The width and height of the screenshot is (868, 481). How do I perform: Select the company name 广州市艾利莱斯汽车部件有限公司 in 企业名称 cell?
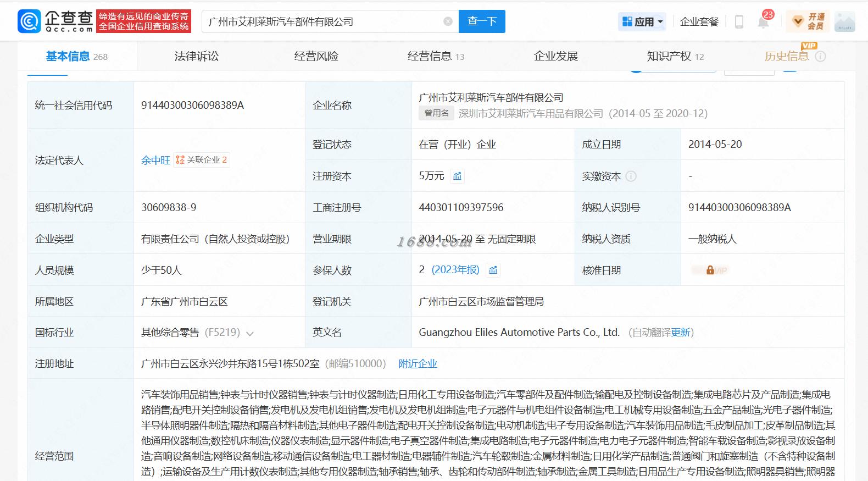pos(491,97)
